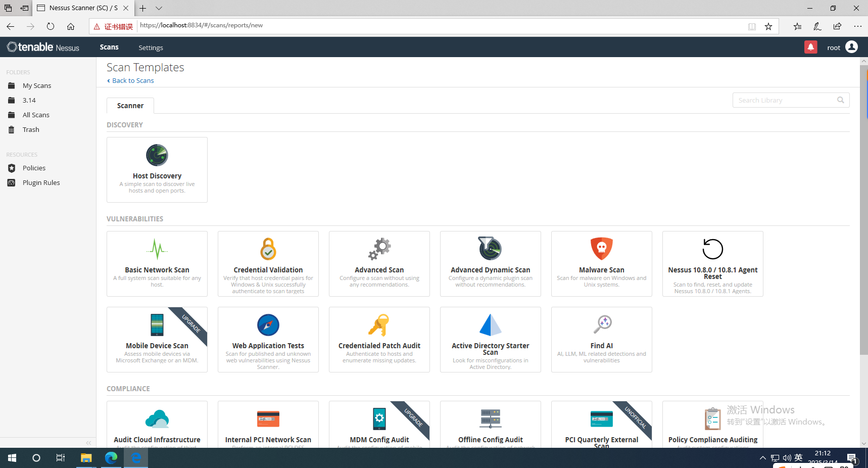Open the Settings menu in the header
Viewport: 868px width, 468px height.
[x=151, y=48]
